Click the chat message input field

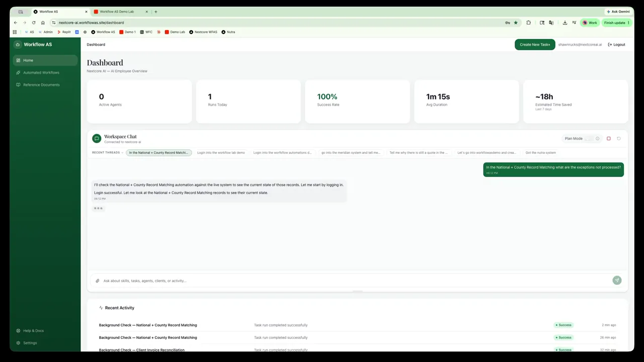point(356,281)
